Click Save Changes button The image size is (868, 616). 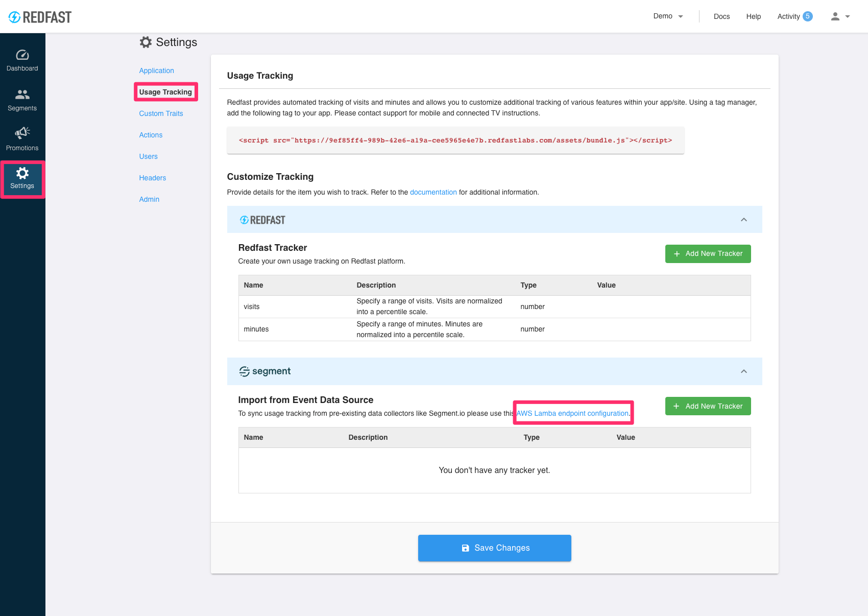494,548
